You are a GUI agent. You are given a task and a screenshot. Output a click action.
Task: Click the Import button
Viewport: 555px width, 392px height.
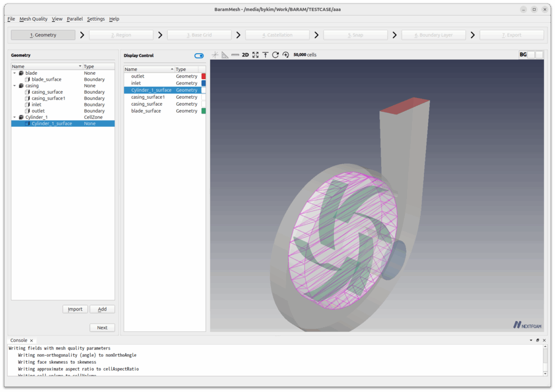coord(75,309)
